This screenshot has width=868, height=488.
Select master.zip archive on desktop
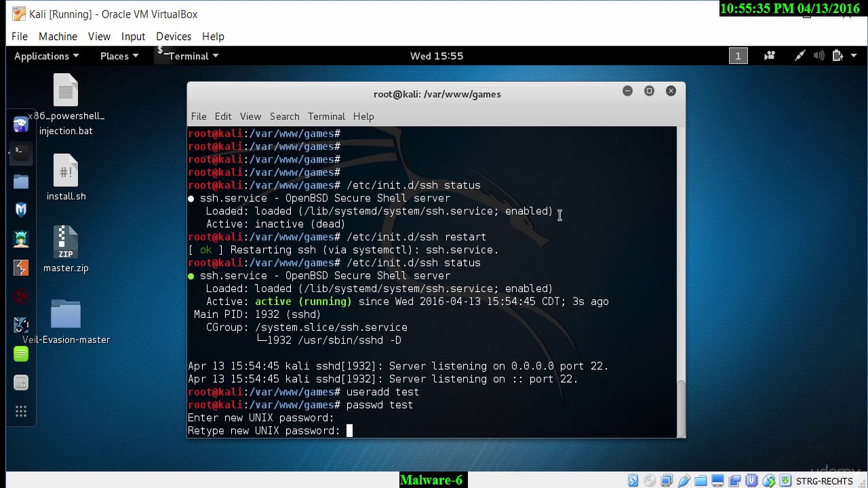click(x=66, y=249)
